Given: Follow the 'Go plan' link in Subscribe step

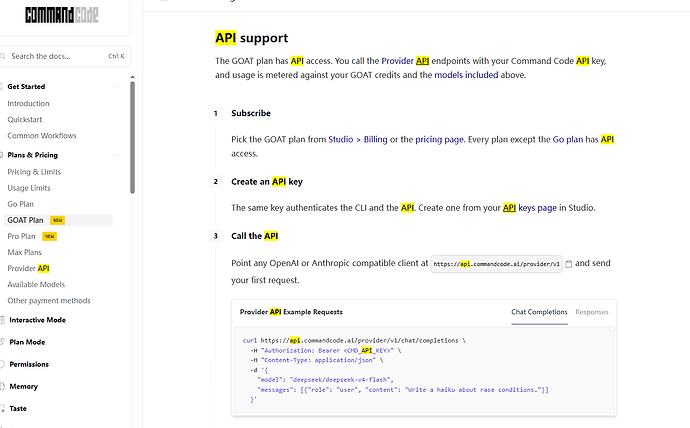Looking at the screenshot, I should pyautogui.click(x=568, y=139).
